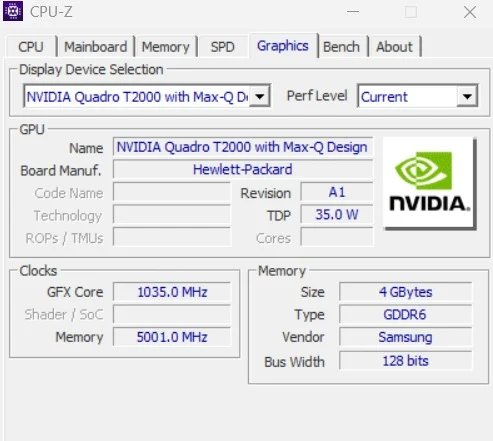The width and height of the screenshot is (493, 441).
Task: Click the Perf Level Current combo box
Action: pos(417,96)
